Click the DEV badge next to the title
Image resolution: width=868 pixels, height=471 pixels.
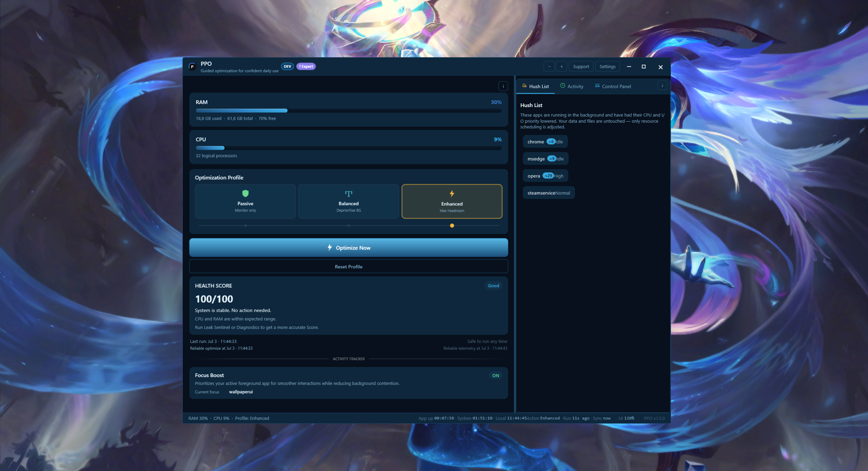(287, 66)
